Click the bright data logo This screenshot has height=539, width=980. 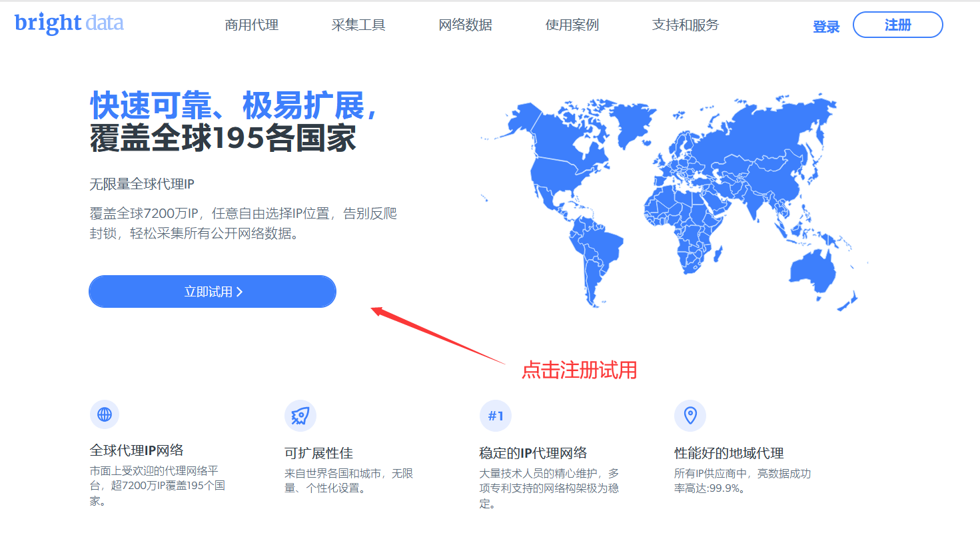pyautogui.click(x=69, y=23)
